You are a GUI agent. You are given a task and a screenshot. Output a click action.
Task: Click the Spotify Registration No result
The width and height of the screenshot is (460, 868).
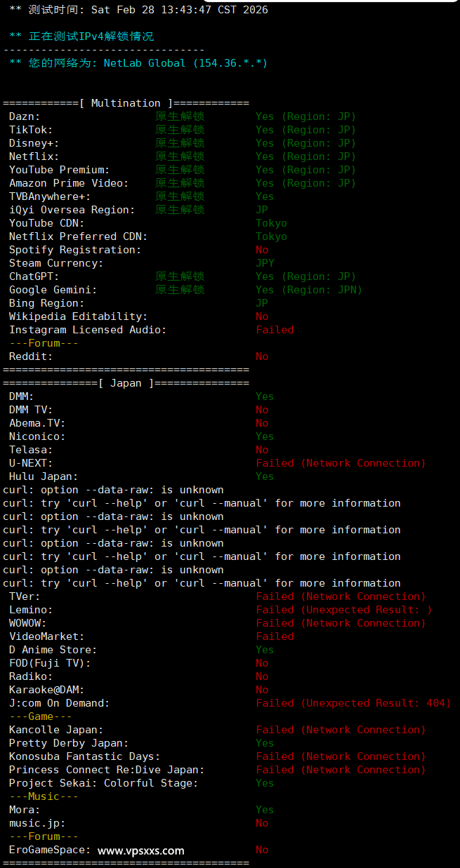[x=262, y=250]
